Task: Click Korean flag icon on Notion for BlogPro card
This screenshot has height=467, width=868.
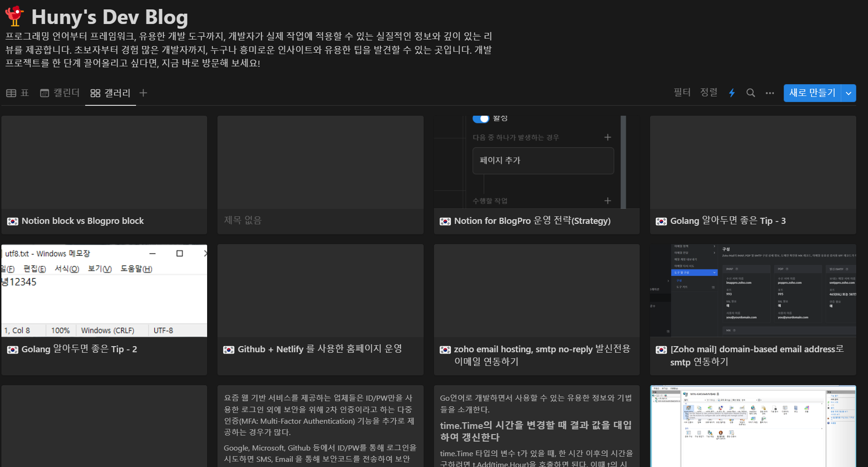Action: [x=445, y=221]
